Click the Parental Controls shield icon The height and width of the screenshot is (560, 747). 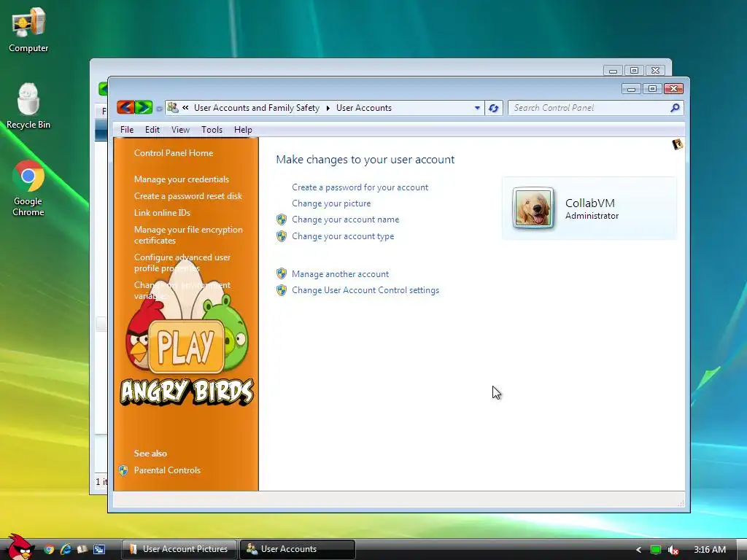click(123, 470)
